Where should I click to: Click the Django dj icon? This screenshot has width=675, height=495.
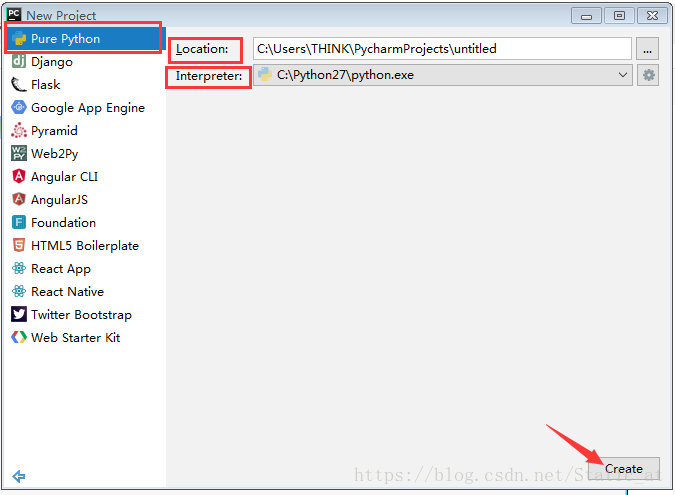tap(19, 61)
